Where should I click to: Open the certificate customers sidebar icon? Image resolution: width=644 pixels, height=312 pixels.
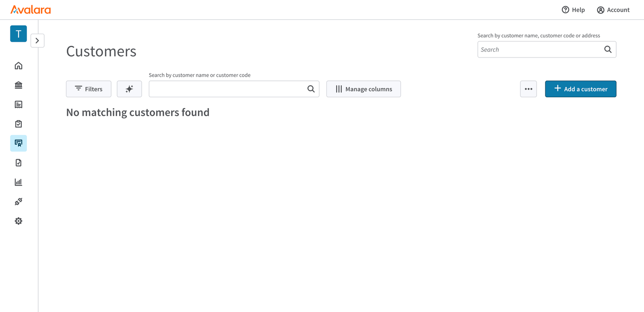[x=19, y=143]
